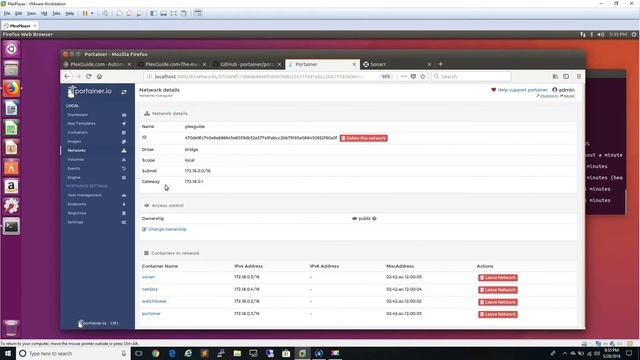Open Terminal from Ubuntu launcher
Viewport: 640px width, 360px height.
click(x=11, y=227)
